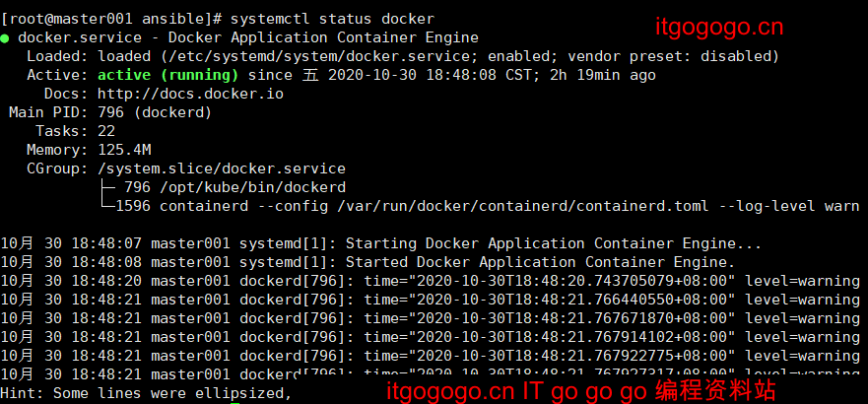Click the '[root@master001 ansible]#' prompt
Screen dimensions: 868x404
coord(110,19)
